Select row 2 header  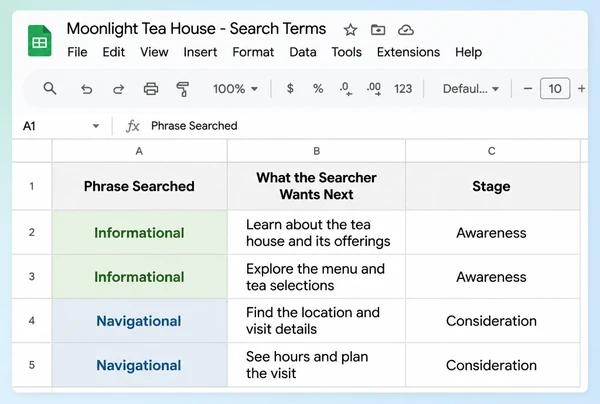32,232
